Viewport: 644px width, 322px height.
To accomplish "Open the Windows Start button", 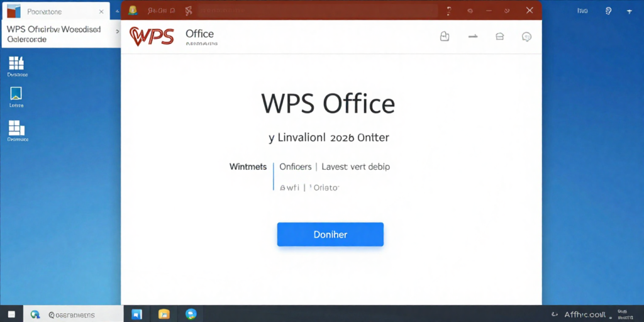I will 11,314.
